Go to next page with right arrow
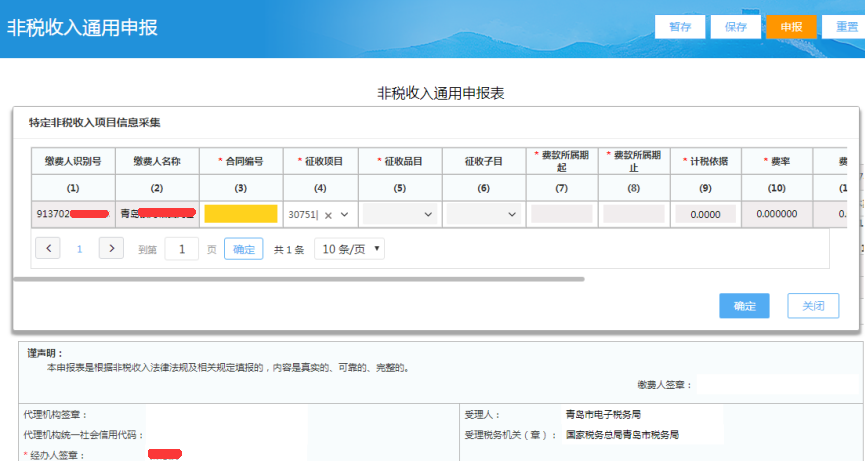Screen dimensions: 865x464 click(x=111, y=249)
